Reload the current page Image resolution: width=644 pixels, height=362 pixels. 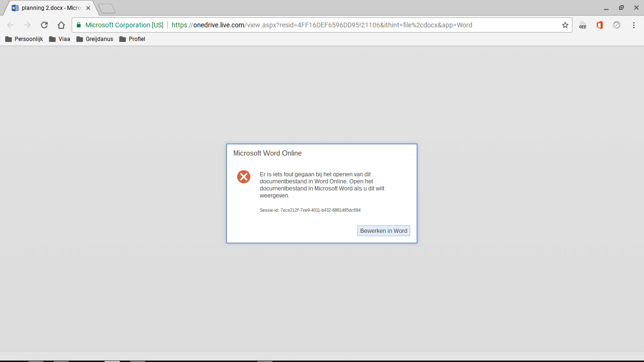coord(44,25)
